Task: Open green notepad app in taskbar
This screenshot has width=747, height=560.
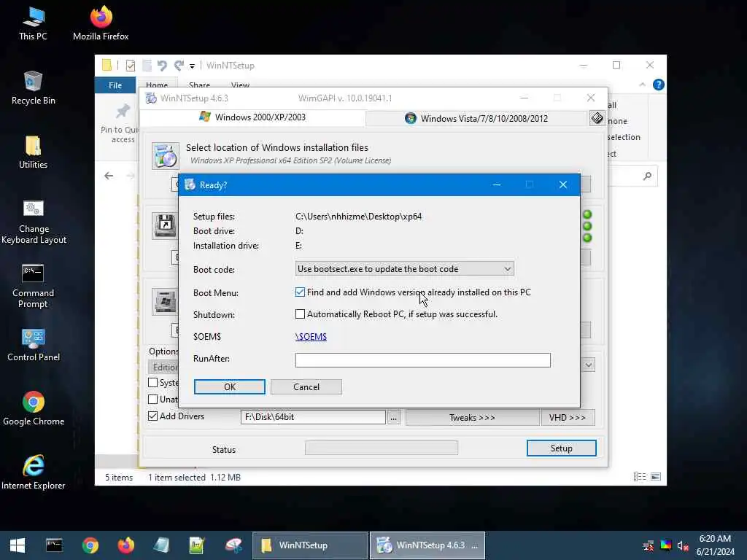Action: pos(197,545)
